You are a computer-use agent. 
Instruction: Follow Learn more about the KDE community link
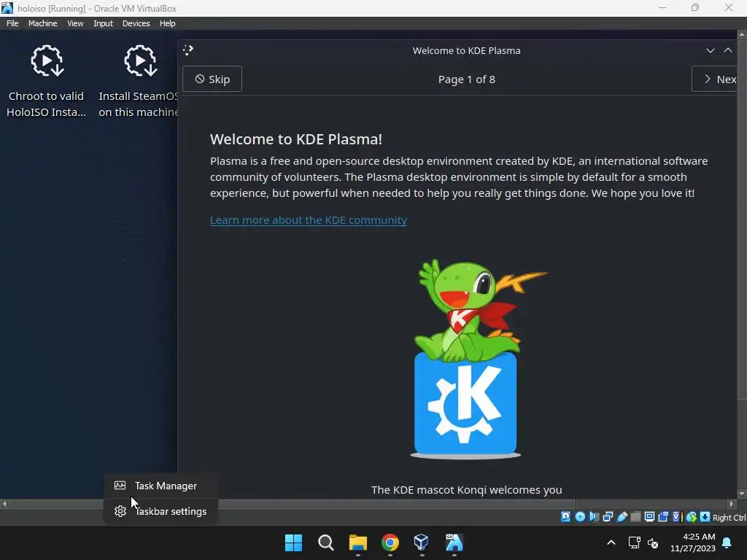click(x=309, y=220)
